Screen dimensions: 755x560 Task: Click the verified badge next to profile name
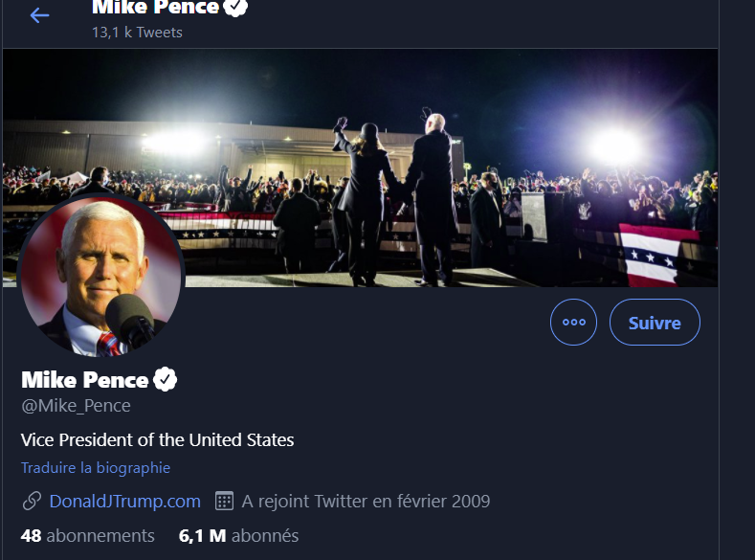click(166, 379)
